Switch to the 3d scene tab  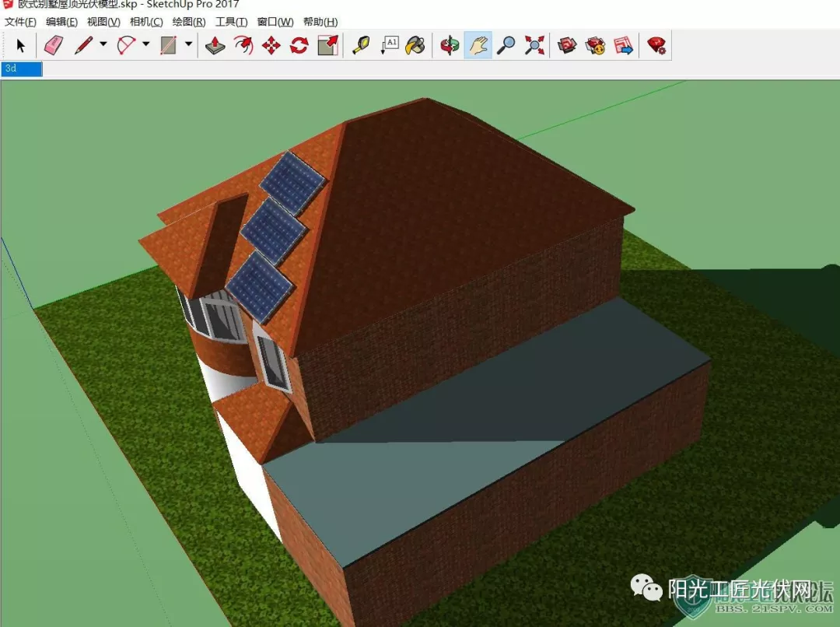pyautogui.click(x=22, y=68)
